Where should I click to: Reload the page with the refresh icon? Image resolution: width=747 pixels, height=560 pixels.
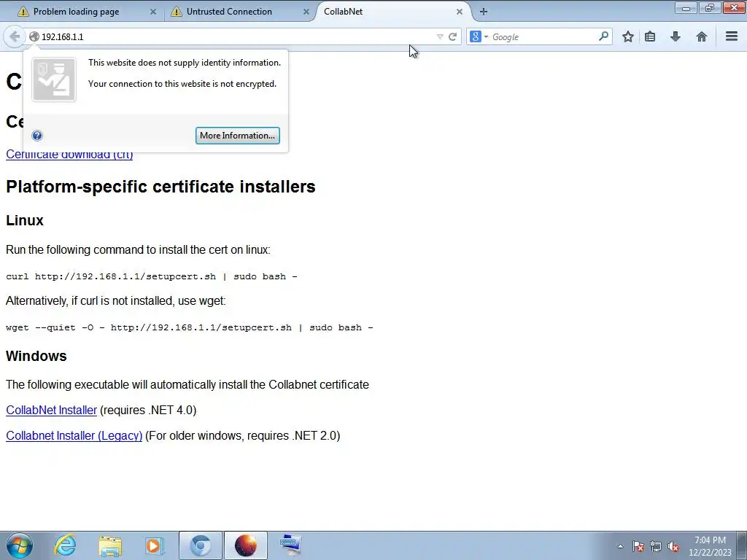click(452, 36)
